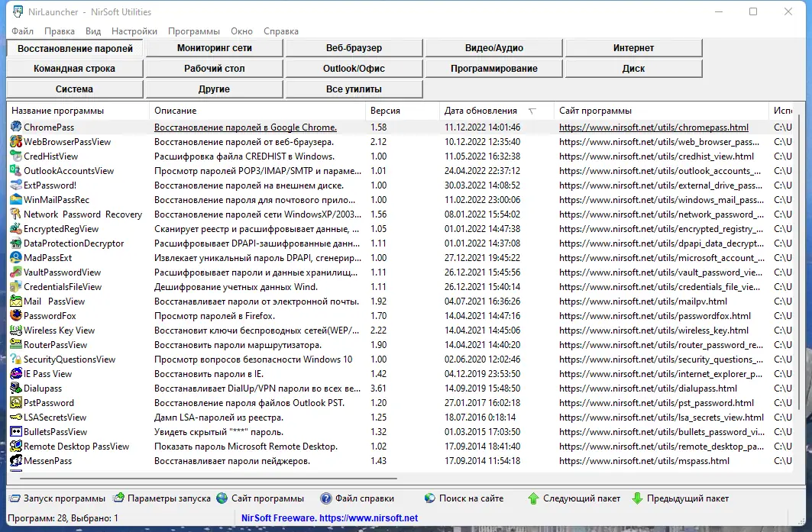The width and height of the screenshot is (812, 532).
Task: Click the DataProtectionDecryptor icon
Action: (16, 243)
